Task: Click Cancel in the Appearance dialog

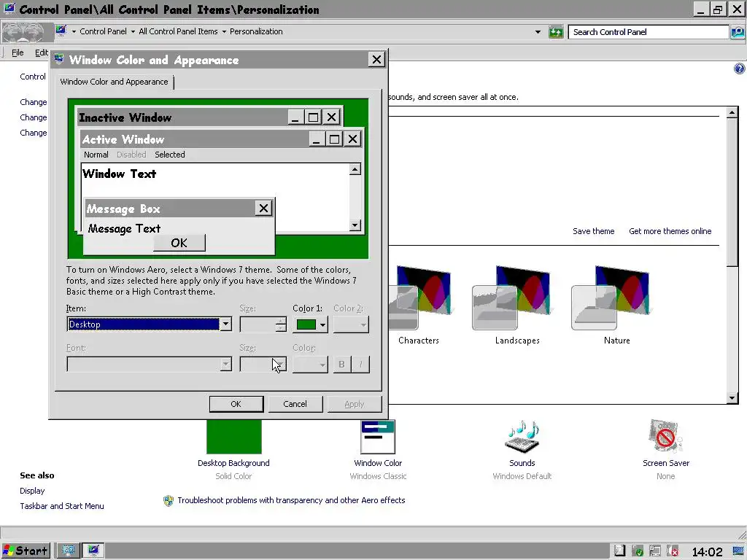Action: [x=295, y=404]
